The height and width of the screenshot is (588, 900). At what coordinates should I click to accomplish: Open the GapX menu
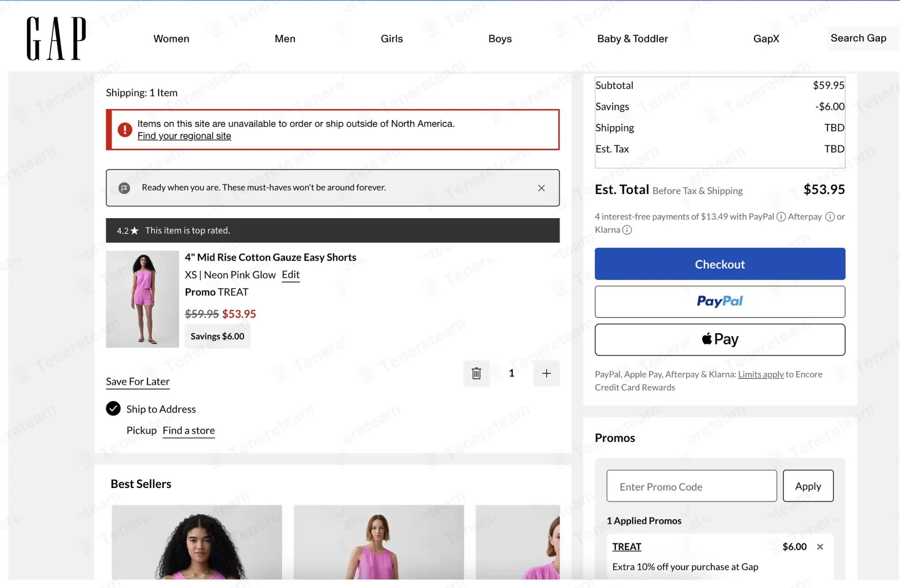pyautogui.click(x=766, y=39)
